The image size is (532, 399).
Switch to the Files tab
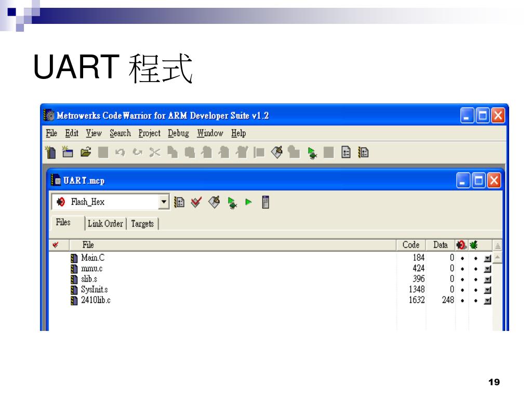(66, 223)
